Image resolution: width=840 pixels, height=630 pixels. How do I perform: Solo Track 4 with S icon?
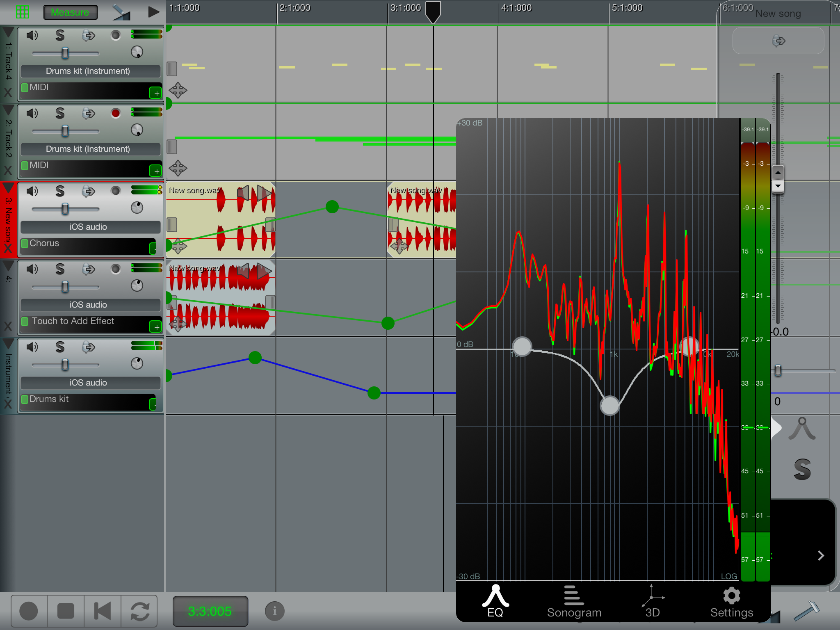coord(60,35)
